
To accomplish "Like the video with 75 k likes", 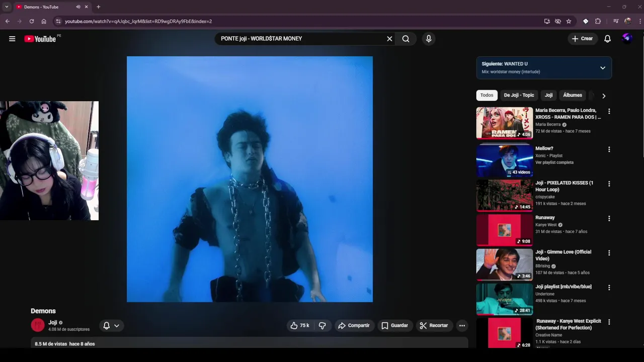I will pyautogui.click(x=300, y=325).
